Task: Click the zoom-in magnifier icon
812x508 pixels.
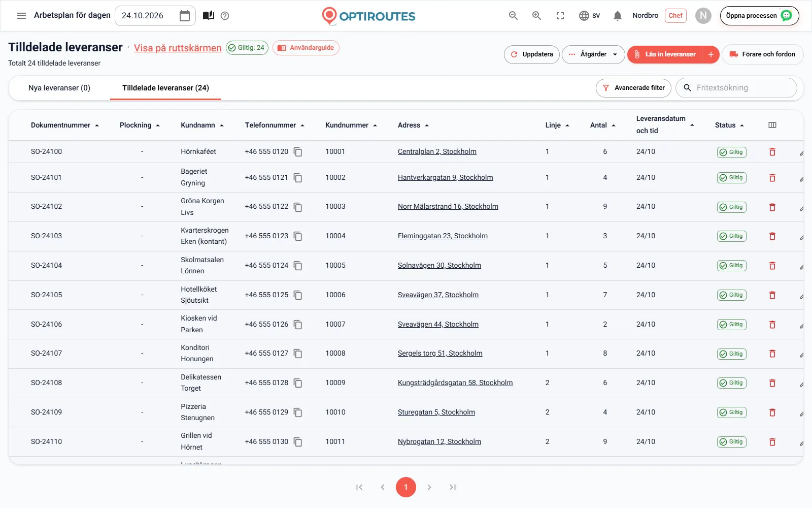Action: (536, 16)
